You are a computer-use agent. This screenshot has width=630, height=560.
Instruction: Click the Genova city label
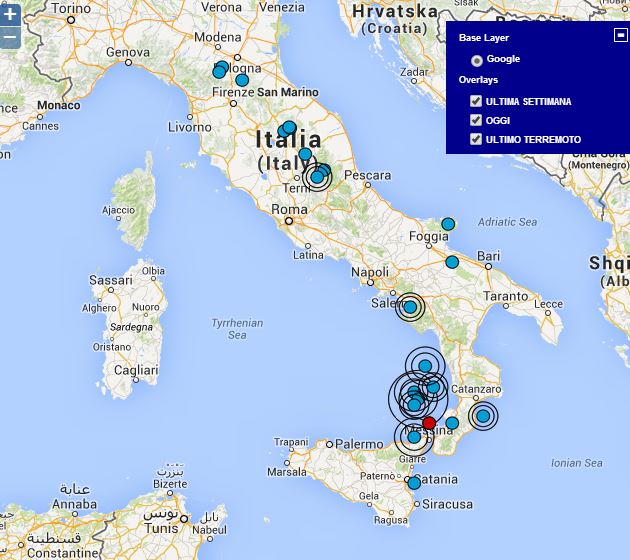[x=128, y=52]
